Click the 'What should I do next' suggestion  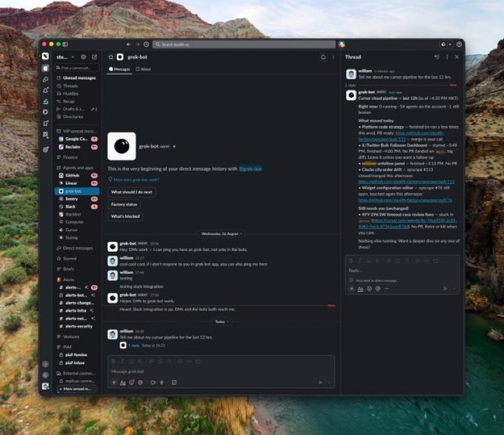[x=132, y=192]
